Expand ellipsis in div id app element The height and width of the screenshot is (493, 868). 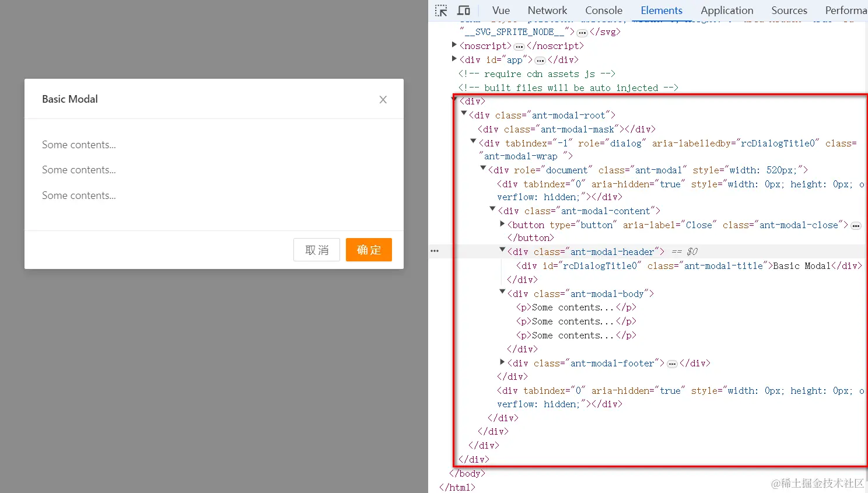pyautogui.click(x=540, y=61)
